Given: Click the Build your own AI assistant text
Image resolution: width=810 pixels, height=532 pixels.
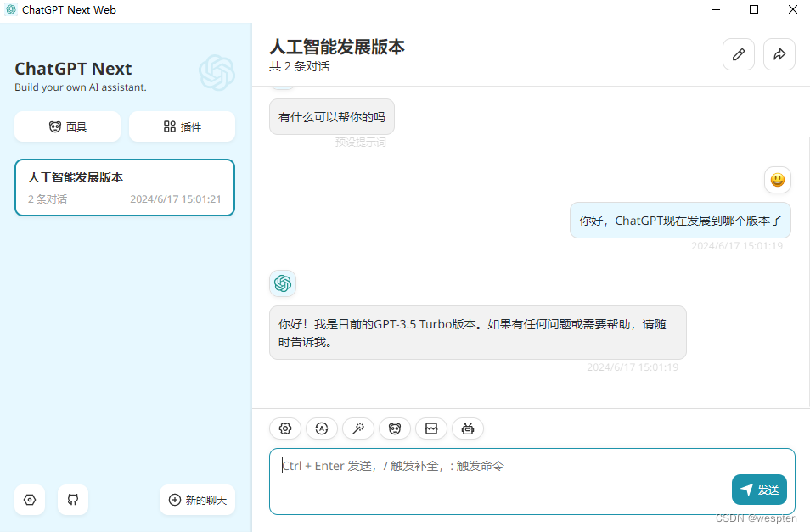Looking at the screenshot, I should [x=81, y=87].
